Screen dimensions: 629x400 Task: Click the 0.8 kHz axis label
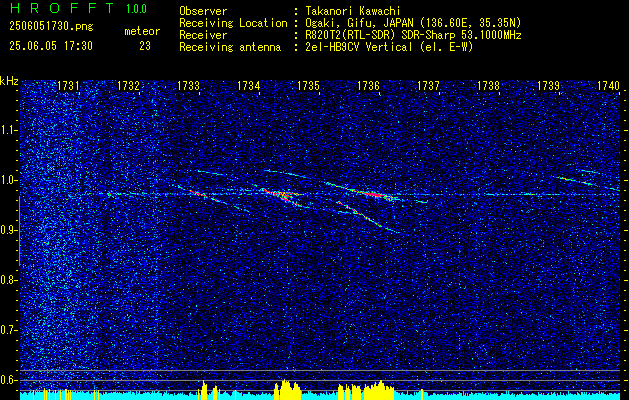pos(8,280)
